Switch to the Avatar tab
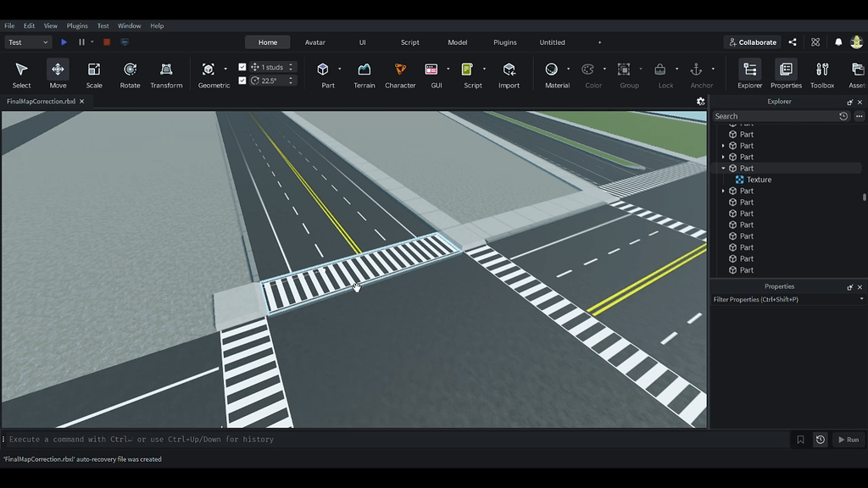 point(315,42)
